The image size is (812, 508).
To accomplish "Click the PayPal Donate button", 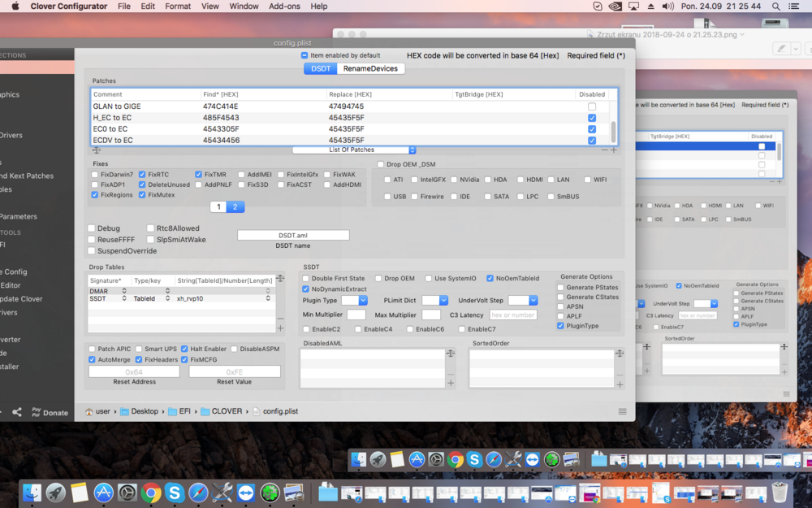I will click(x=49, y=412).
